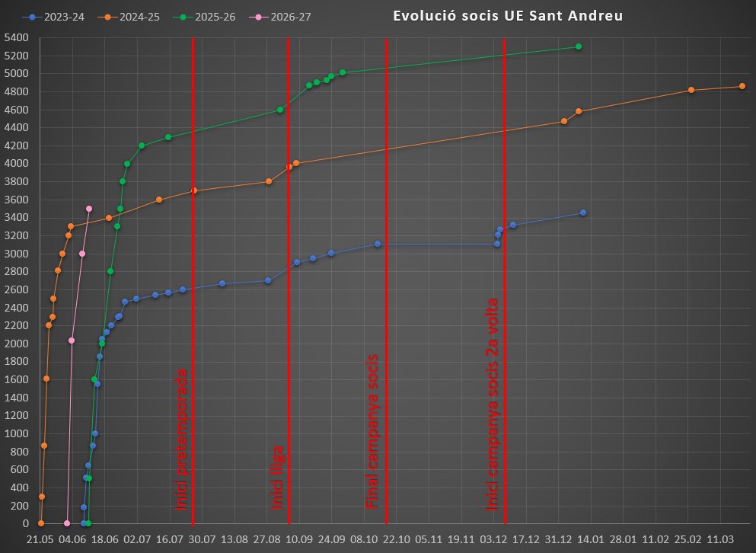Click the 3400 value on the vertical axis
Image resolution: width=756 pixels, height=553 pixels.
point(17,218)
